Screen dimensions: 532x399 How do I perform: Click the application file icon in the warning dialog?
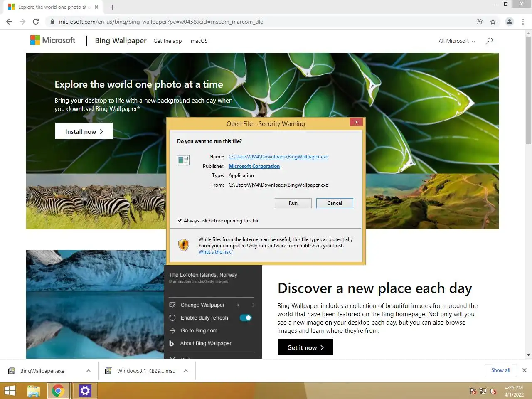(183, 160)
